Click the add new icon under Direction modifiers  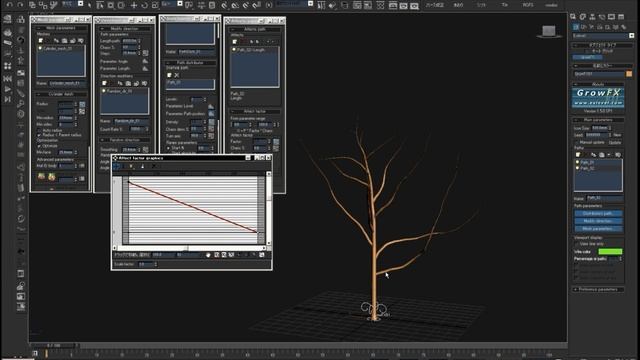point(104,83)
